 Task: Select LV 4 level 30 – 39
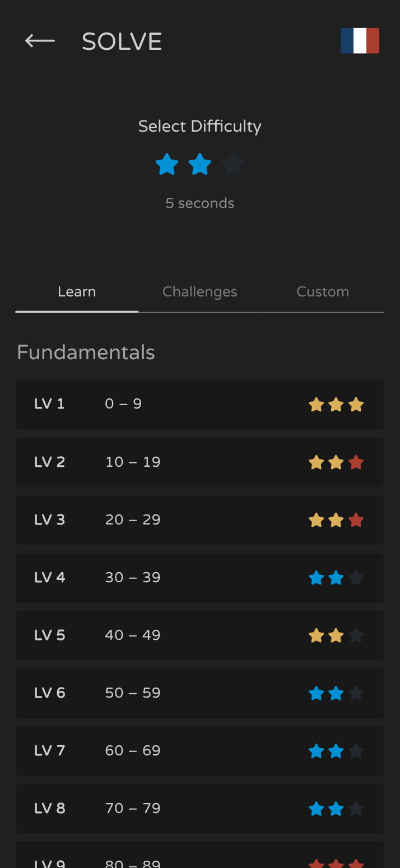(200, 578)
